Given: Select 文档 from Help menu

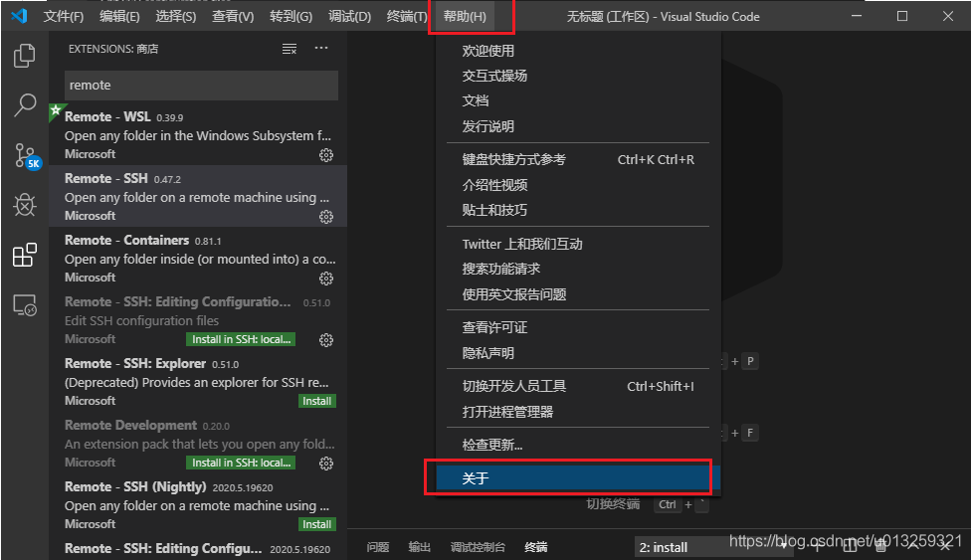Looking at the screenshot, I should [578, 101].
